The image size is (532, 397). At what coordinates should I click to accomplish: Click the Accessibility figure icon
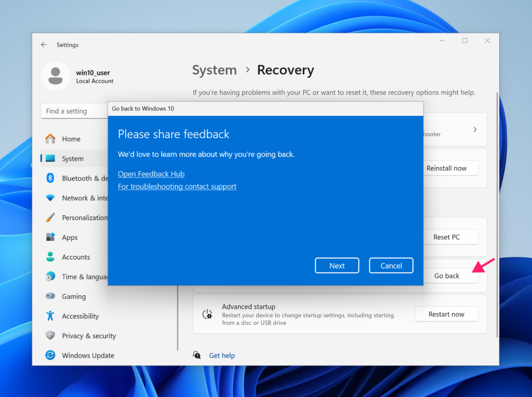(x=50, y=316)
